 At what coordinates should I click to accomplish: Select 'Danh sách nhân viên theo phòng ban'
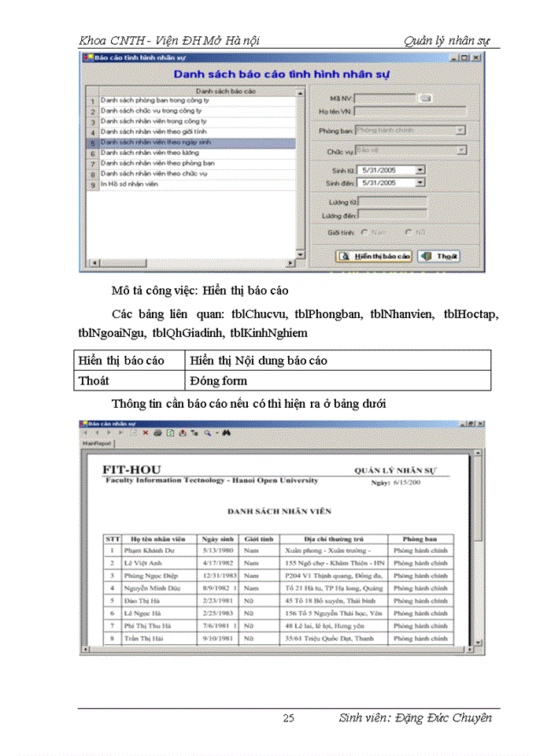191,164
